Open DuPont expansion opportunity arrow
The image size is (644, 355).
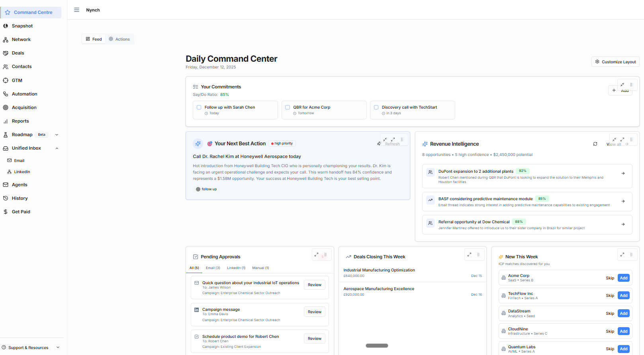[x=623, y=174]
